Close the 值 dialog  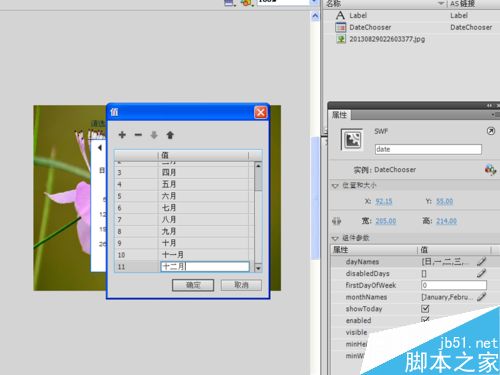point(260,112)
